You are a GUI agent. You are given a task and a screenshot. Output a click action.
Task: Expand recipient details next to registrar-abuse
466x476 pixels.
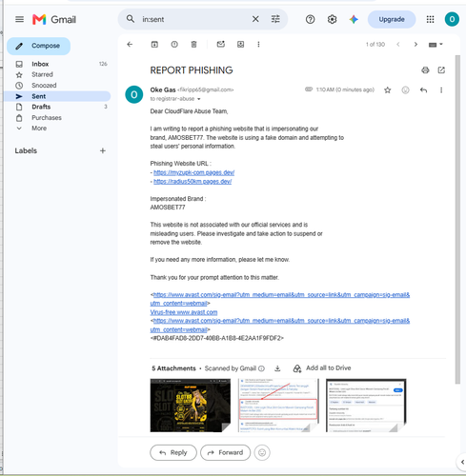tap(199, 99)
